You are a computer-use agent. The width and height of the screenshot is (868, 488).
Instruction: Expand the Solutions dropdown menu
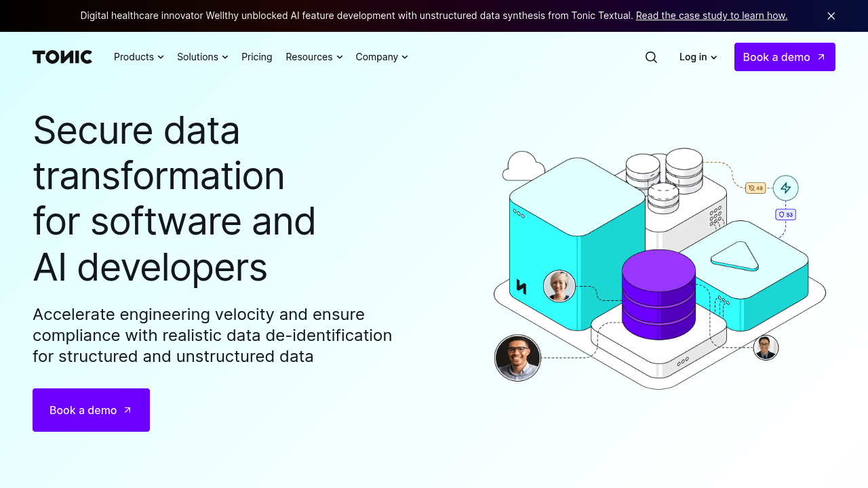pyautogui.click(x=202, y=57)
